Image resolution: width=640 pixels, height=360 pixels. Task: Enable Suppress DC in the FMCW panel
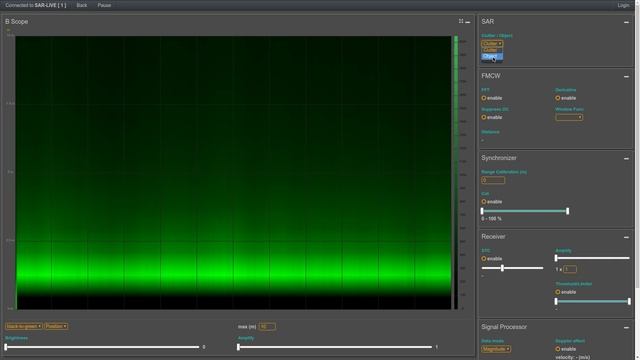[x=484, y=117]
